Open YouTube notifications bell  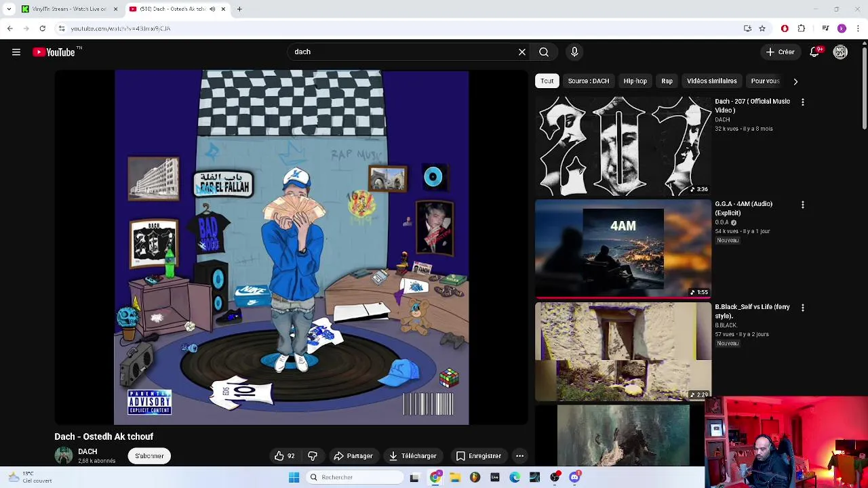pyautogui.click(x=815, y=52)
